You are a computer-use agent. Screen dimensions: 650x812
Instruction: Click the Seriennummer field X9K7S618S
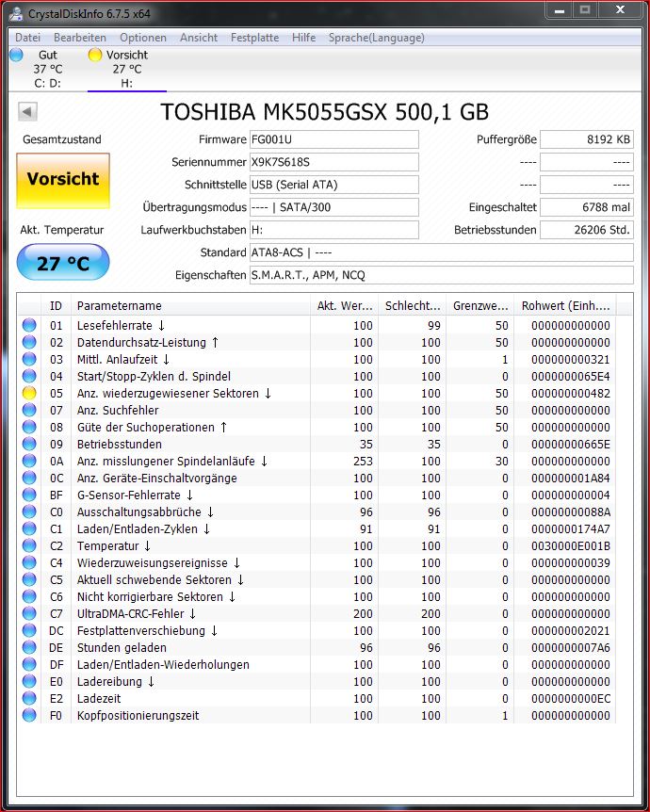point(334,162)
